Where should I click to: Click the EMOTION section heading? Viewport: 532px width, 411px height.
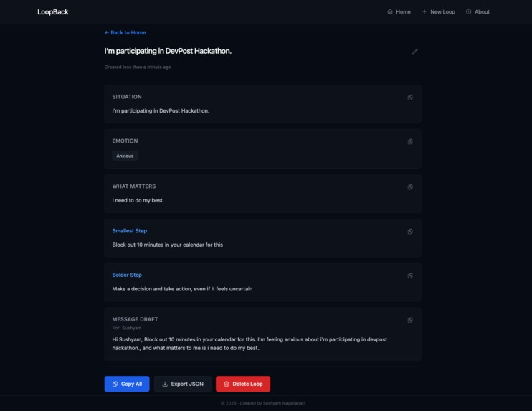click(125, 141)
